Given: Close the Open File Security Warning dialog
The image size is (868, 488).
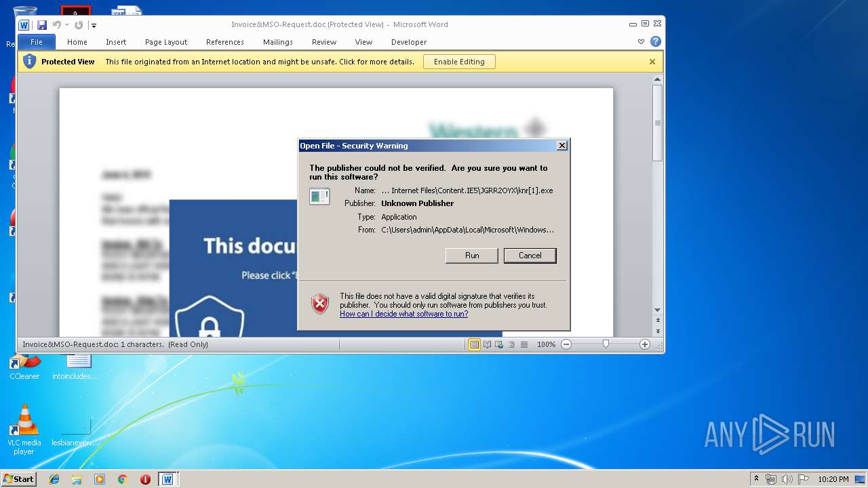Looking at the screenshot, I should click(562, 146).
